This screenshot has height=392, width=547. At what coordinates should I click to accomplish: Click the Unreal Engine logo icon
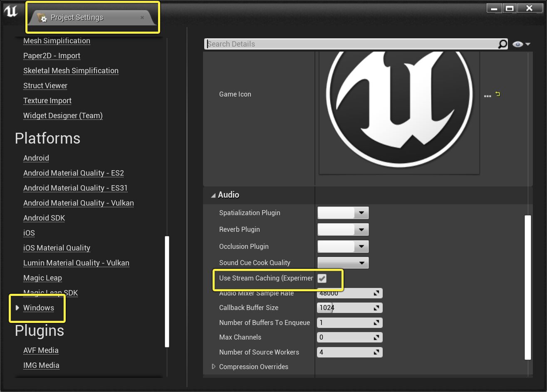(11, 11)
